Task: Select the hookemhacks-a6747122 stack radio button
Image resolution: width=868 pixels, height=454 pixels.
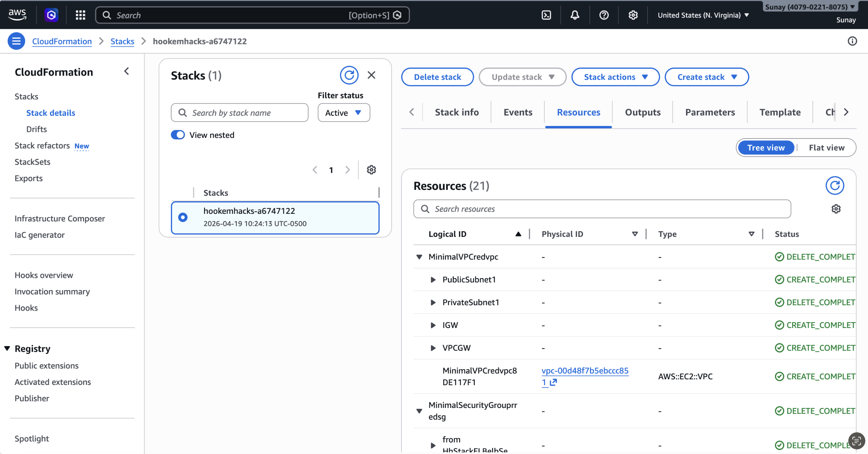Action: click(x=183, y=217)
